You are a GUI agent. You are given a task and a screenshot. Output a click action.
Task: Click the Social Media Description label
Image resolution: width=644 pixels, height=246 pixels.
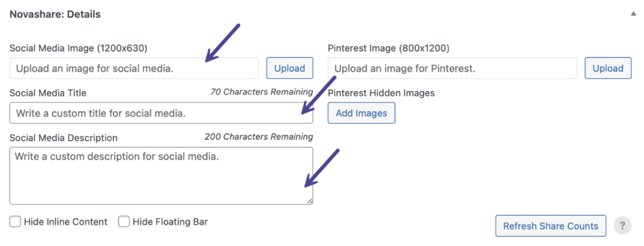64,138
